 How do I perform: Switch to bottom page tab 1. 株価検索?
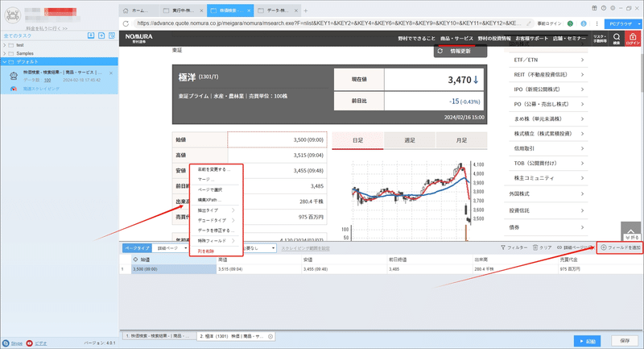coord(158,336)
